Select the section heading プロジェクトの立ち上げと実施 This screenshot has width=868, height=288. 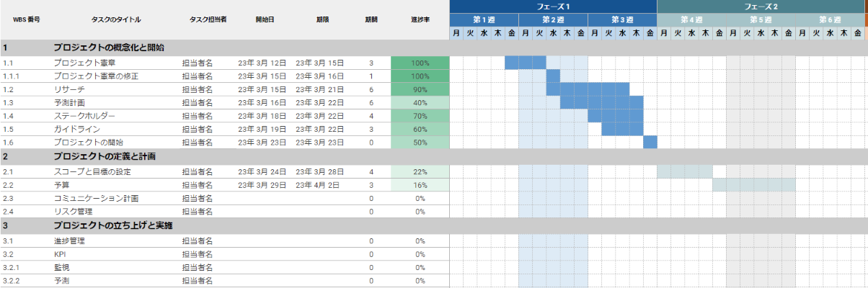[113, 225]
